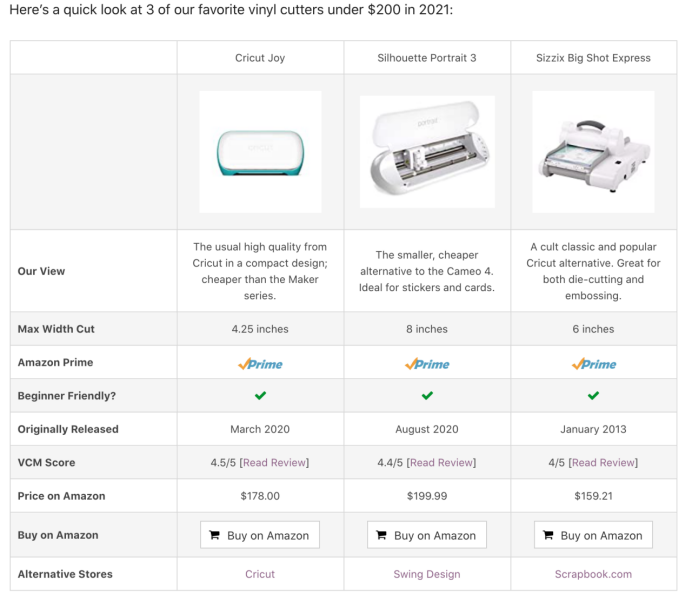Click the Prime badge under Silhouette Portrait 3
The image size is (693, 601).
coord(427,363)
